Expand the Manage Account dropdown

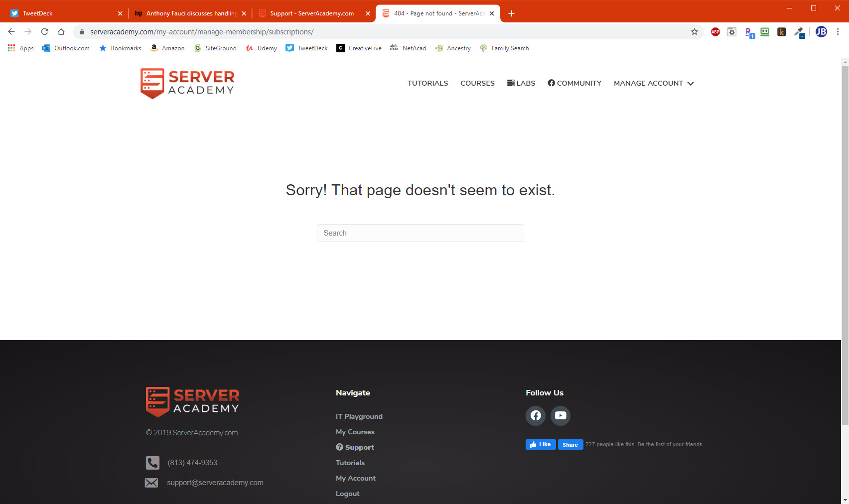[x=653, y=83]
